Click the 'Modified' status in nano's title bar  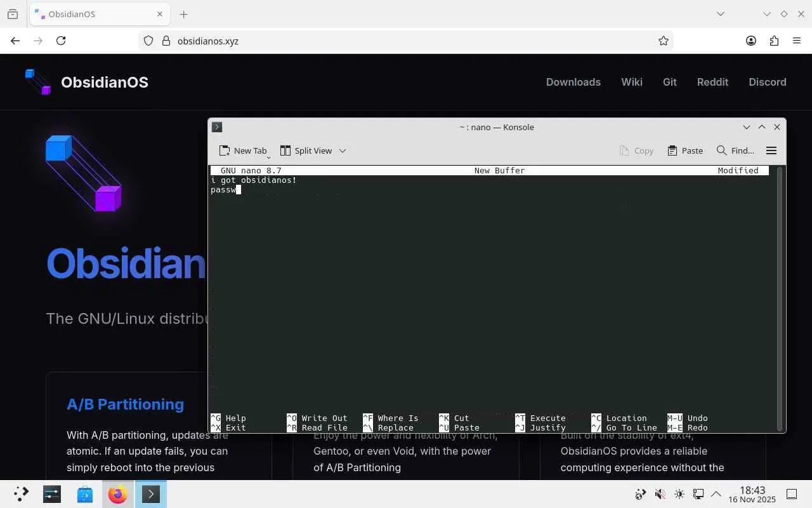pyautogui.click(x=738, y=171)
